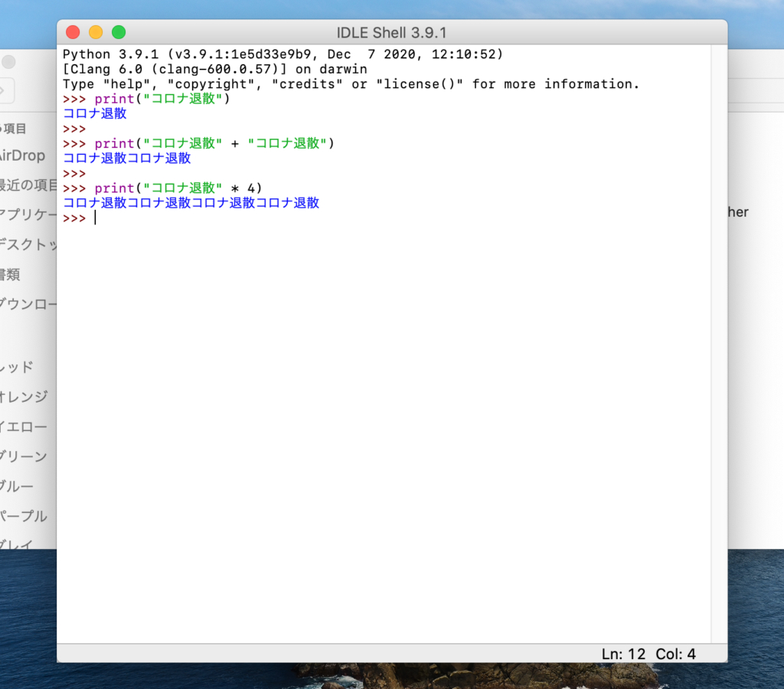Click the Col: 4 status bar indicator

pyautogui.click(x=675, y=654)
